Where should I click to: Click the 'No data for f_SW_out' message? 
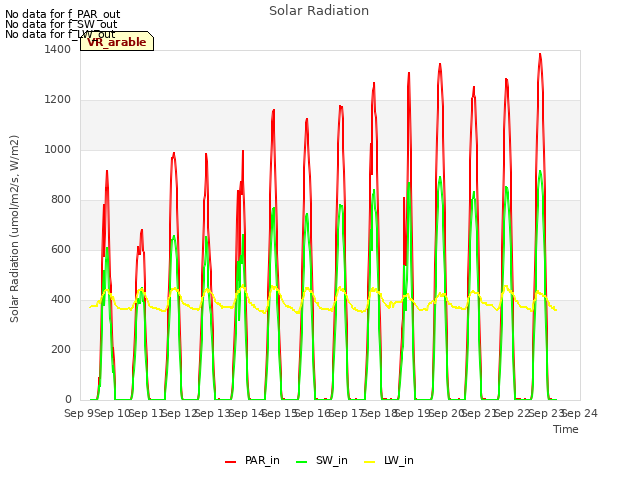(61, 24)
